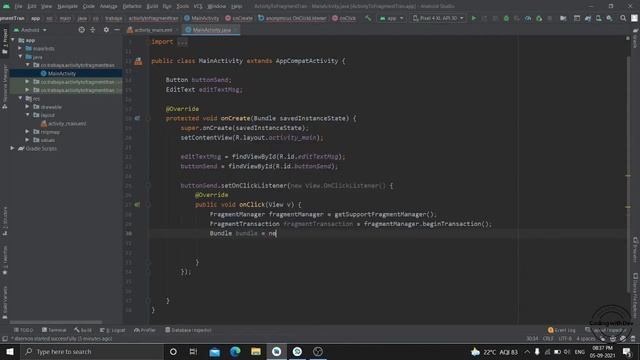This screenshot has height=360, width=640.
Task: Click Collapse All icon in Project panel
Action: point(93,30)
